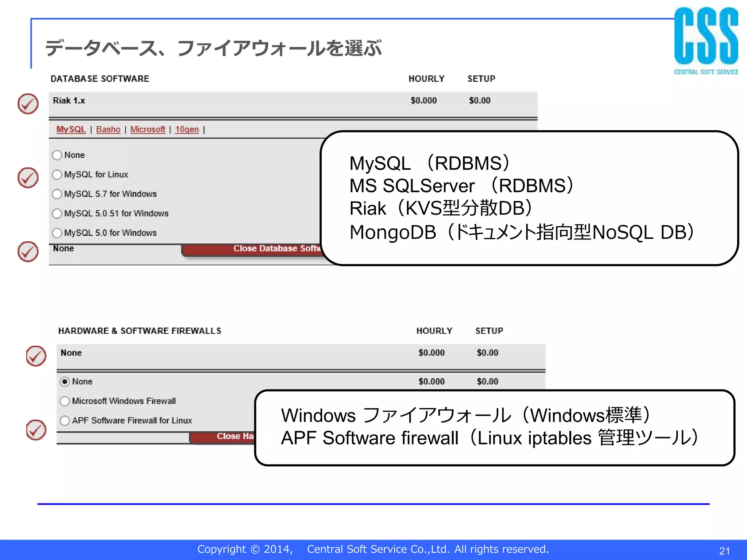Select MySQL 5.0 for Windows
Viewport: 747px width, 560px height.
pyautogui.click(x=57, y=233)
